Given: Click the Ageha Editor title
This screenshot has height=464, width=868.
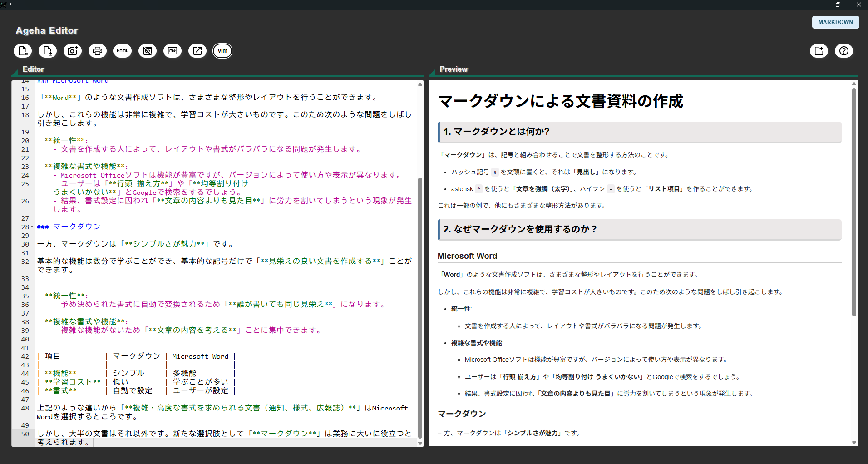Looking at the screenshot, I should [47, 30].
